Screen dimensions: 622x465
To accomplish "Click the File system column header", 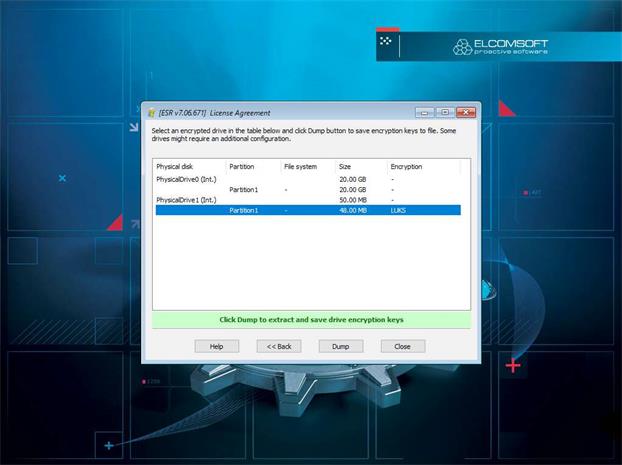I will pos(306,167).
